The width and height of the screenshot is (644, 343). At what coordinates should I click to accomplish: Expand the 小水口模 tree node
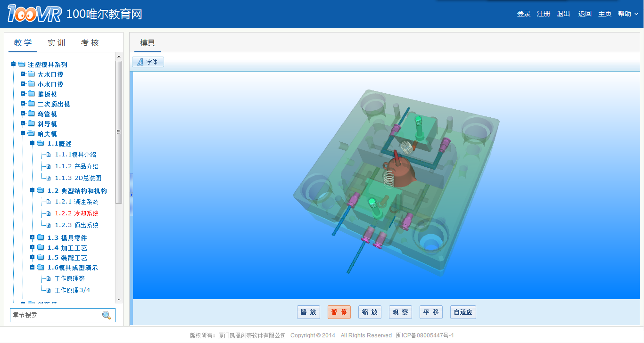point(23,84)
